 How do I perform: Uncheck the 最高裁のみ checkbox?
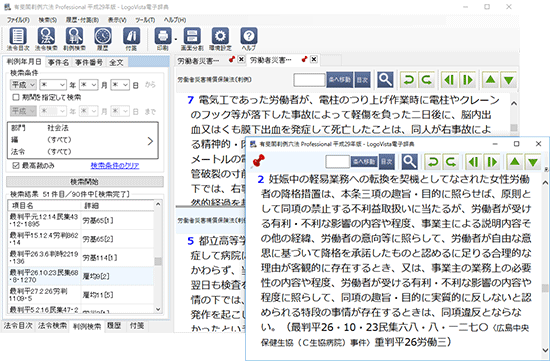coord(15,166)
